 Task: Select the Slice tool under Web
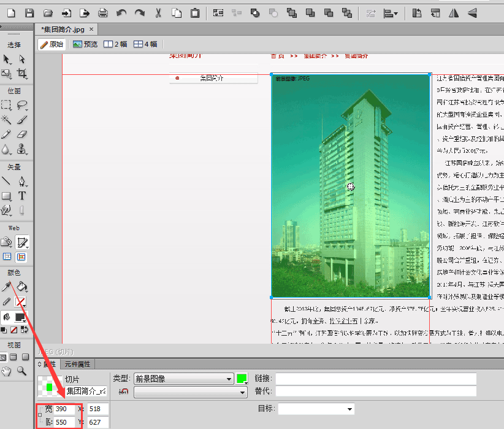pos(22,242)
